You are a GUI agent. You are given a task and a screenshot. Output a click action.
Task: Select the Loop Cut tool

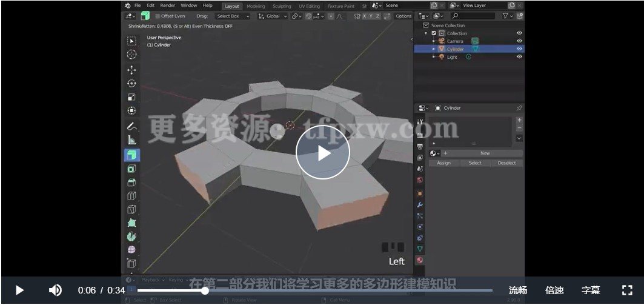pyautogui.click(x=131, y=196)
